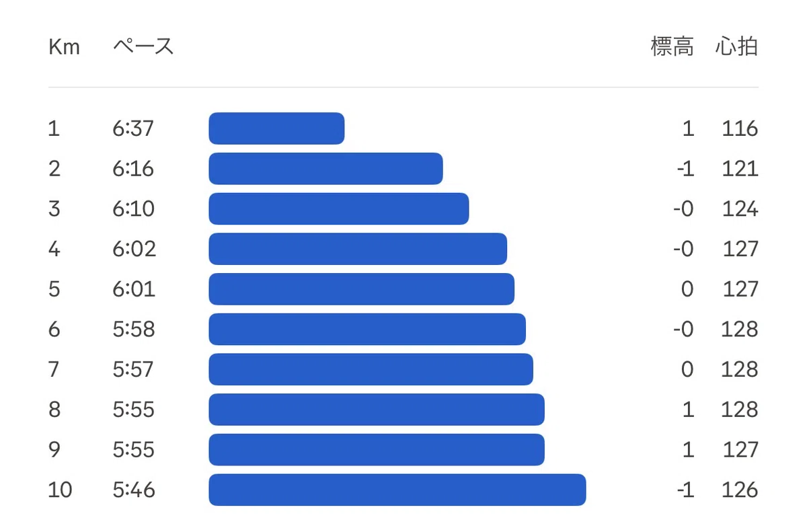Screen dimensions: 807x532
Task: Click heart rate value 116
Action: [x=740, y=128]
